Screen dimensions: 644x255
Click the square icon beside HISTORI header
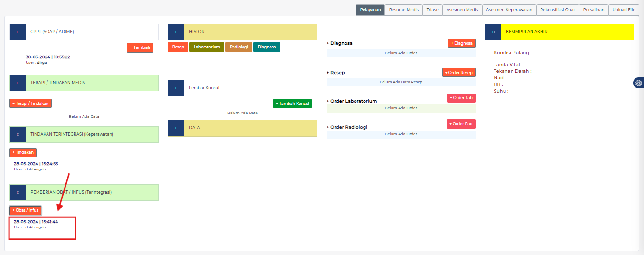click(x=176, y=32)
